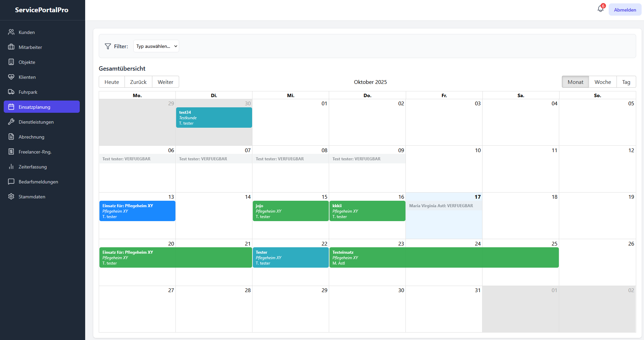This screenshot has height=340, width=644.
Task: Log out using the Abmelden button
Action: coord(625,9)
